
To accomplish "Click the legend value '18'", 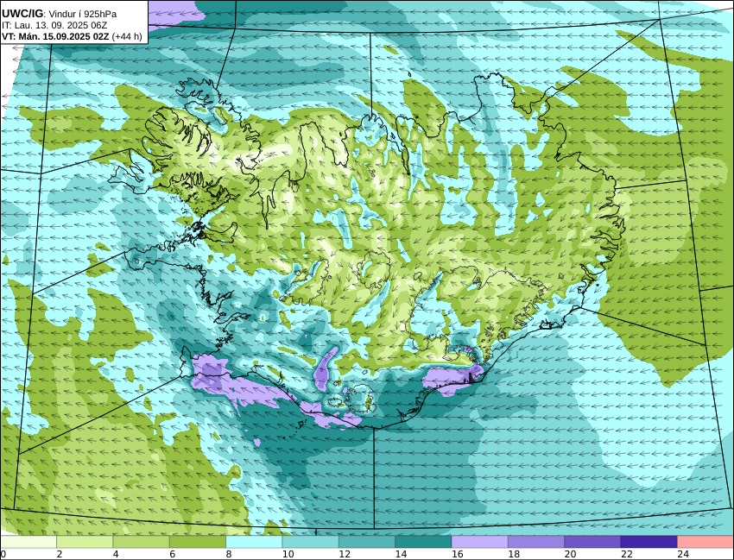I will 513,554.
